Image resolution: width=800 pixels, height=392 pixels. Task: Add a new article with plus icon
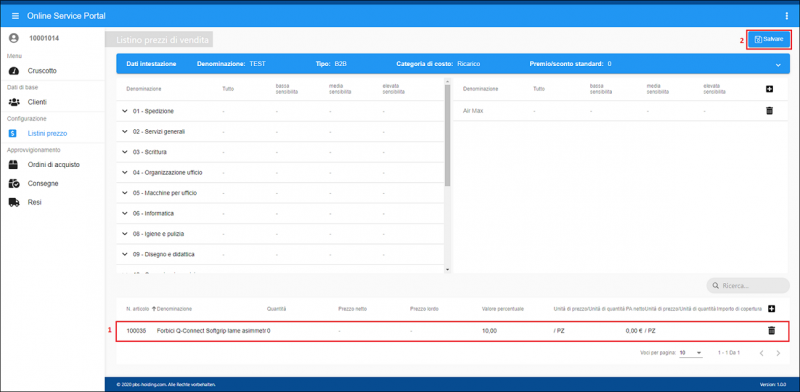tap(771, 309)
